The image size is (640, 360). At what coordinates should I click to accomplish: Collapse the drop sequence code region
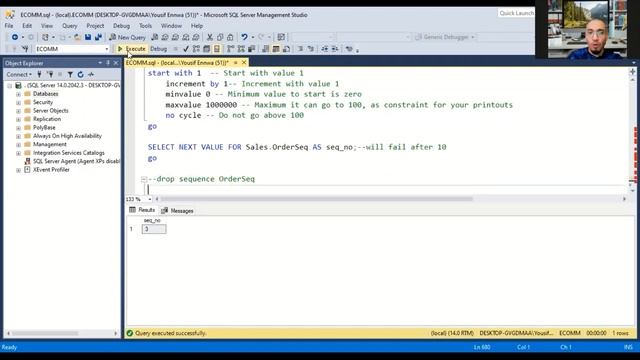(144, 179)
